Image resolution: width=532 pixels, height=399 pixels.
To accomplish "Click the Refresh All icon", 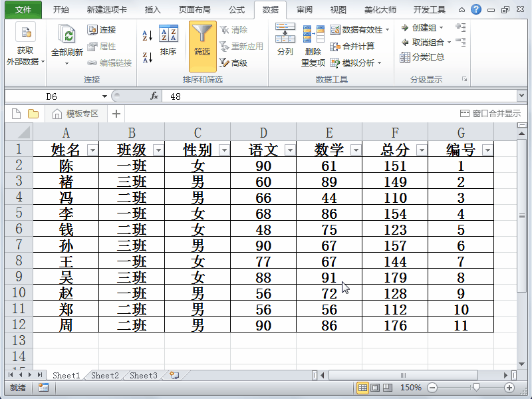I will tap(67, 35).
